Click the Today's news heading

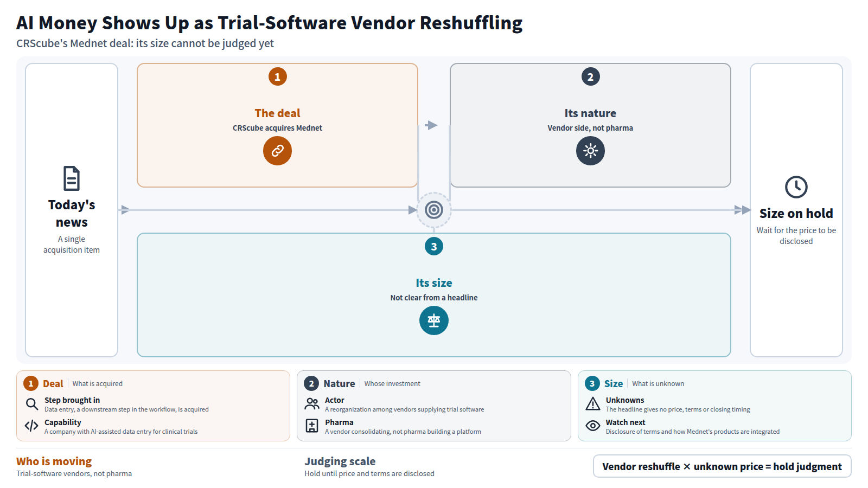72,214
